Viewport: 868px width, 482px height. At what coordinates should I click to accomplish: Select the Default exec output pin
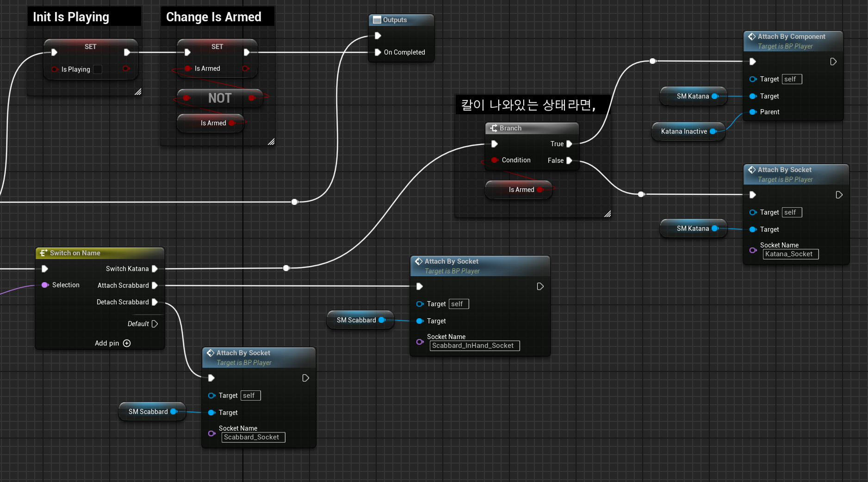click(155, 324)
